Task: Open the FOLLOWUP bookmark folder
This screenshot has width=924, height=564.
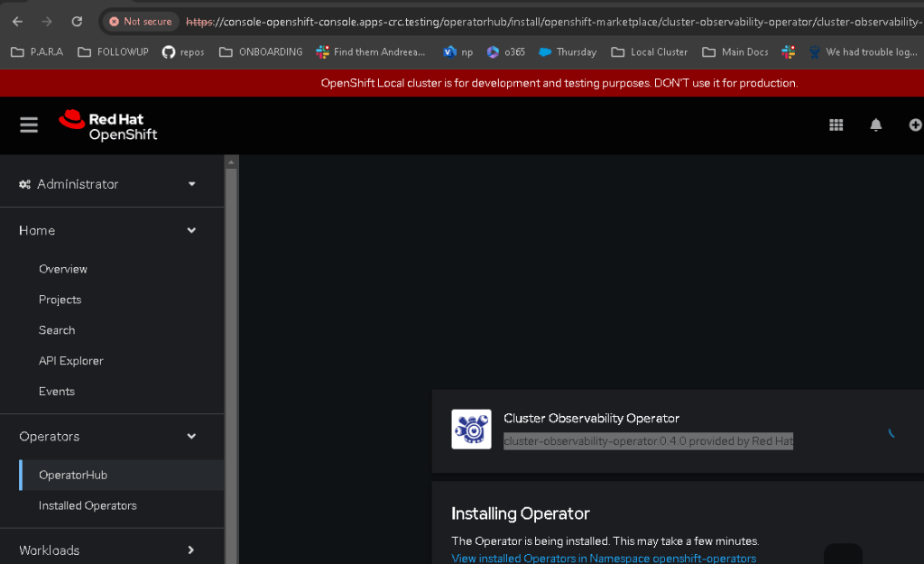Action: (x=113, y=51)
